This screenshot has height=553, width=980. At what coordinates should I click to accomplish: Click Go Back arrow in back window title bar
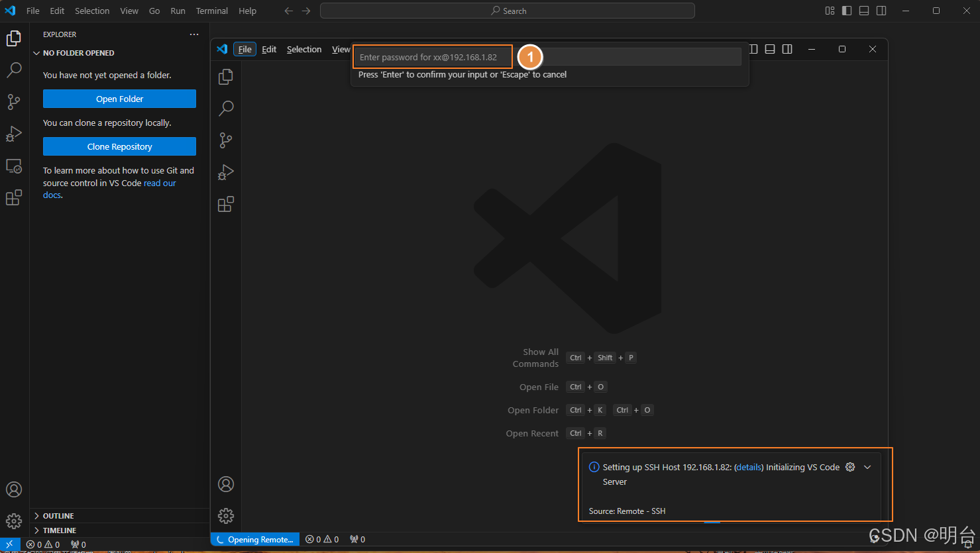point(288,11)
